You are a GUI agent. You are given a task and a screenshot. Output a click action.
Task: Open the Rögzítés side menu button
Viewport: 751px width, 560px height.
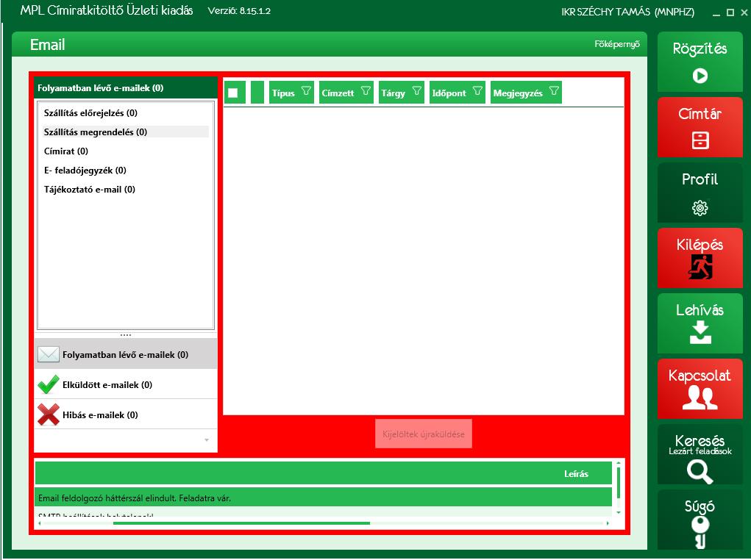click(700, 62)
